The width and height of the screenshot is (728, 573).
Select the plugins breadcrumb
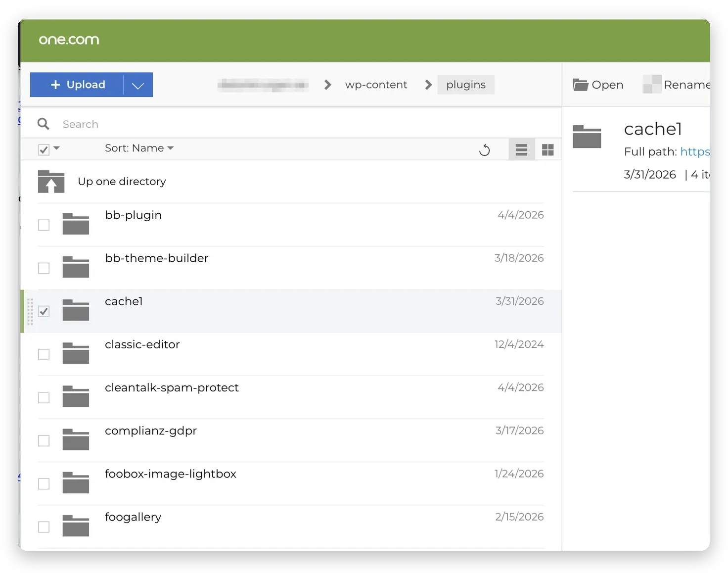click(466, 85)
